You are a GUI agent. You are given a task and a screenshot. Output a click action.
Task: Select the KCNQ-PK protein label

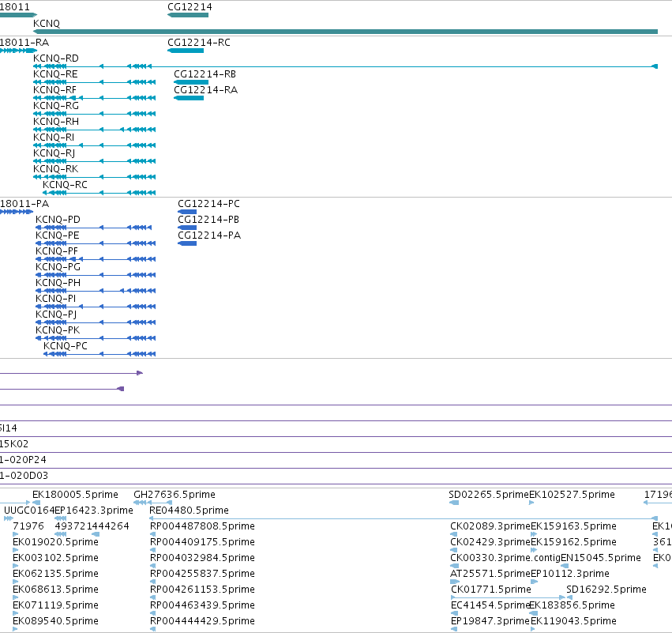click(x=58, y=330)
